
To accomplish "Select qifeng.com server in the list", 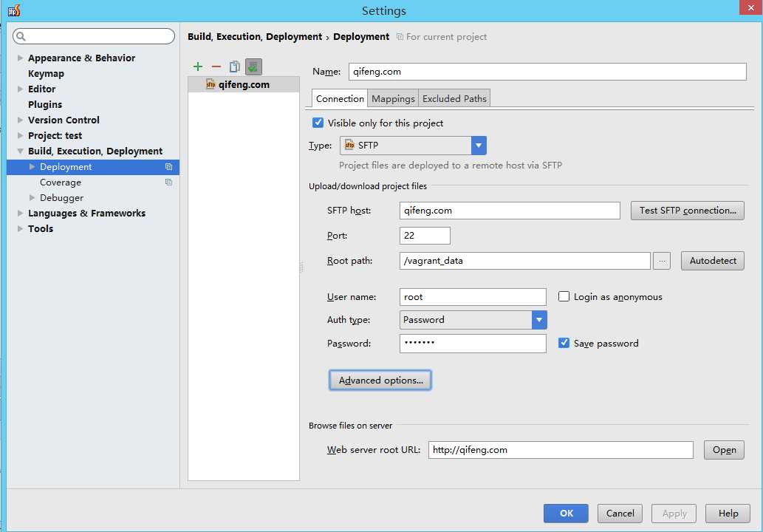I will tap(244, 84).
